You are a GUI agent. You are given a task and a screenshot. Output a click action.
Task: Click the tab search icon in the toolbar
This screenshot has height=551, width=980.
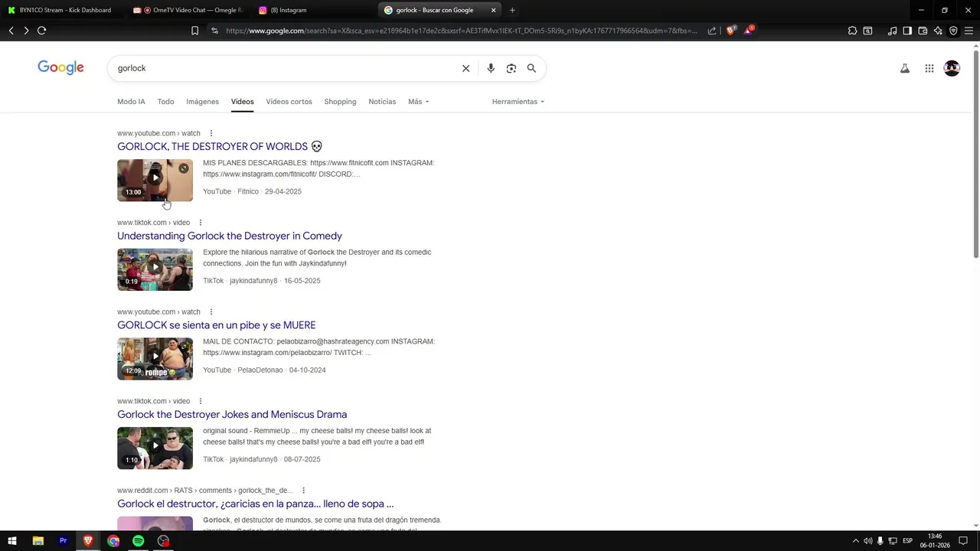pos(867,31)
